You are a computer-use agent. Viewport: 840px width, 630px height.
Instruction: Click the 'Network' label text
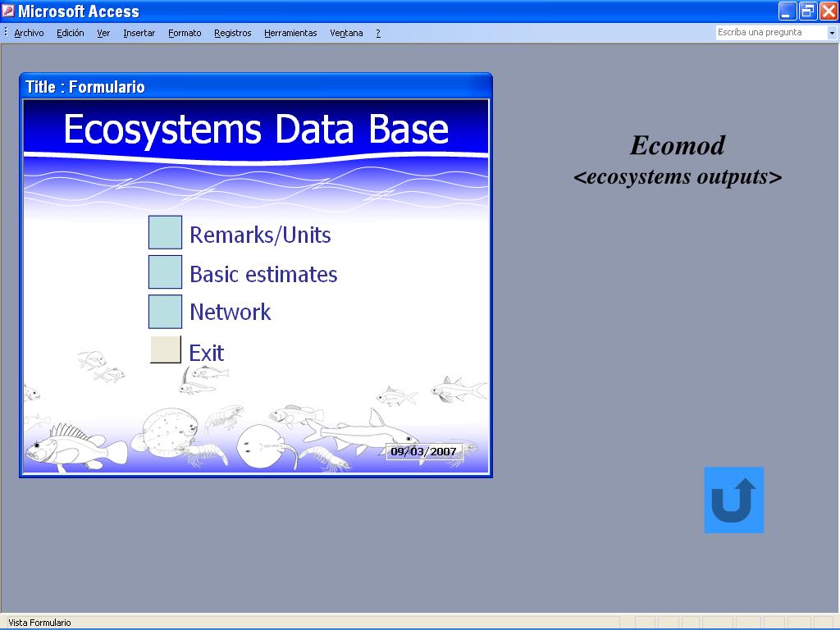[x=231, y=312]
